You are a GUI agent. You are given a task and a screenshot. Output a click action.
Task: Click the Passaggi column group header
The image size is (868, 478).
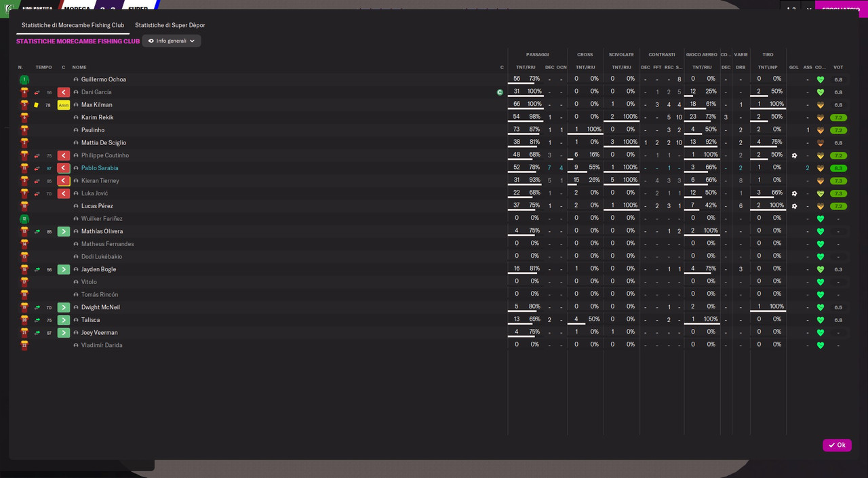pos(537,54)
